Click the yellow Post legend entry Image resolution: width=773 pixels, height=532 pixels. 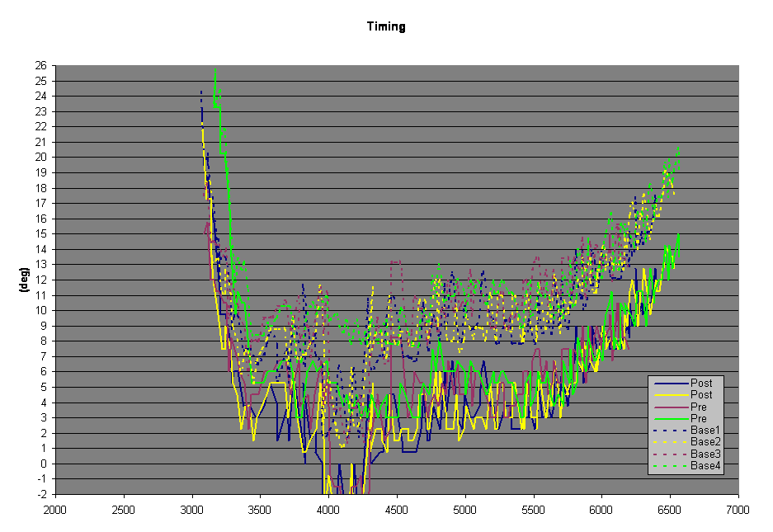pyautogui.click(x=683, y=395)
